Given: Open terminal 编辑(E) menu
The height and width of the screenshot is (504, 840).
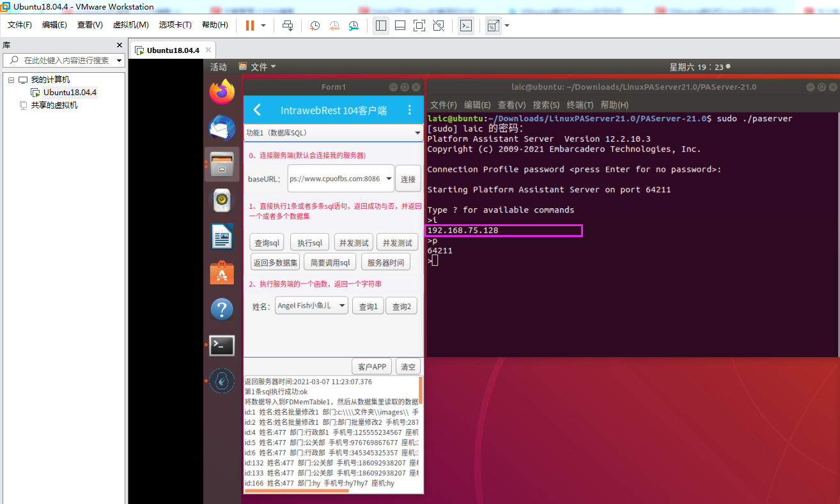Looking at the screenshot, I should pos(477,105).
